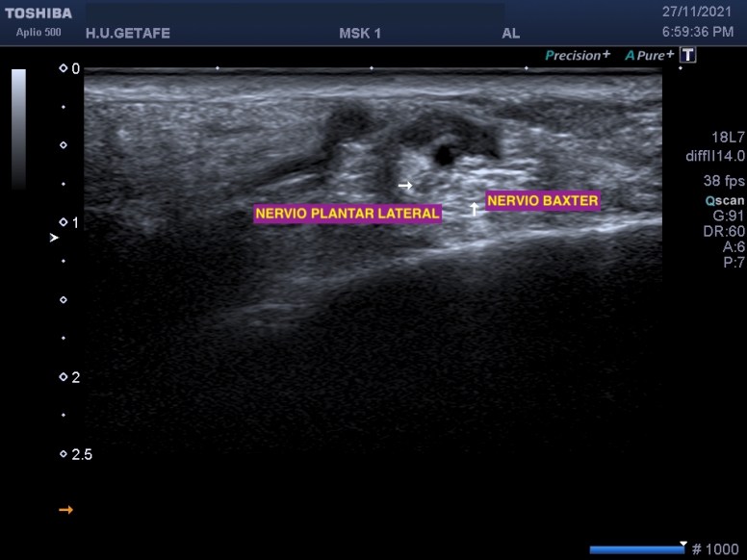
Task: Select the NERVIO PLANTAR LATERAL annotation label
Action: [x=347, y=214]
